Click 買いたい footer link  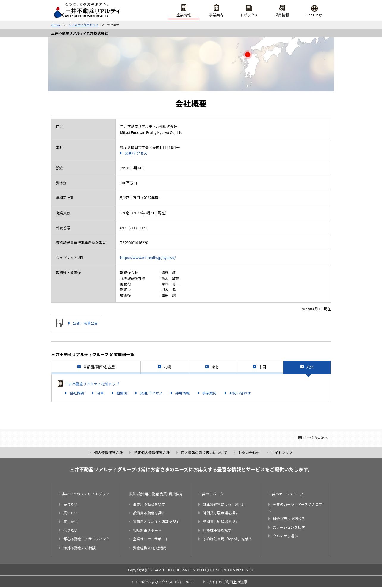click(x=71, y=513)
